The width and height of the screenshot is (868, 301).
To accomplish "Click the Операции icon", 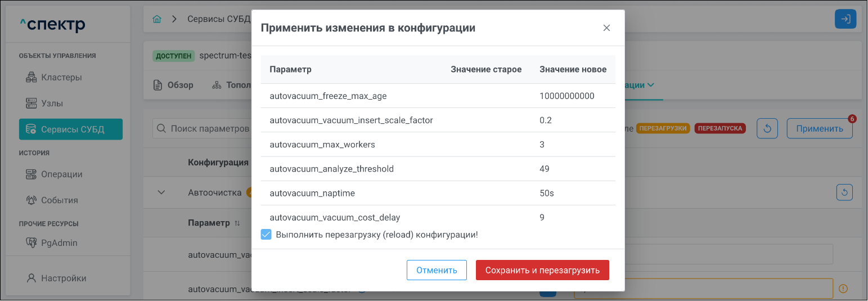I will pos(32,174).
